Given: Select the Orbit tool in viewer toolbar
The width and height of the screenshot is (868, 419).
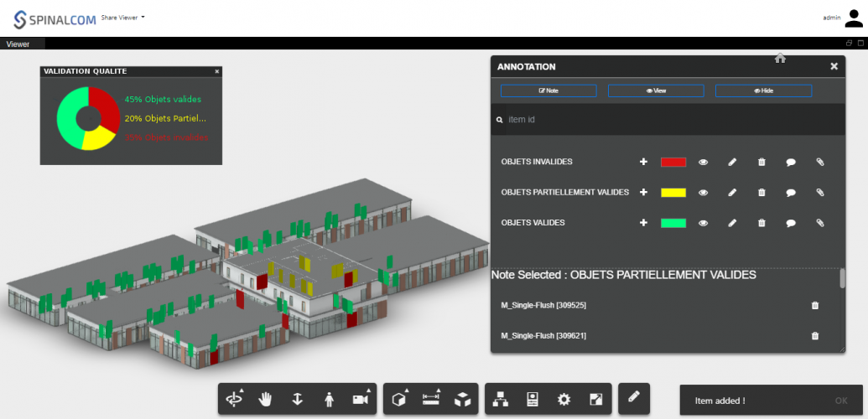Looking at the screenshot, I should point(235,399).
